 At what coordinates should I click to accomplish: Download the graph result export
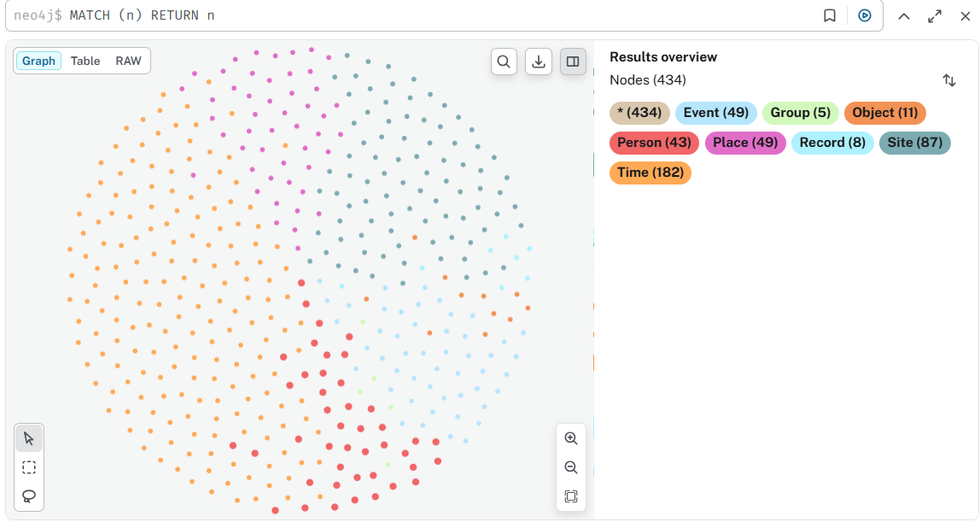point(539,62)
